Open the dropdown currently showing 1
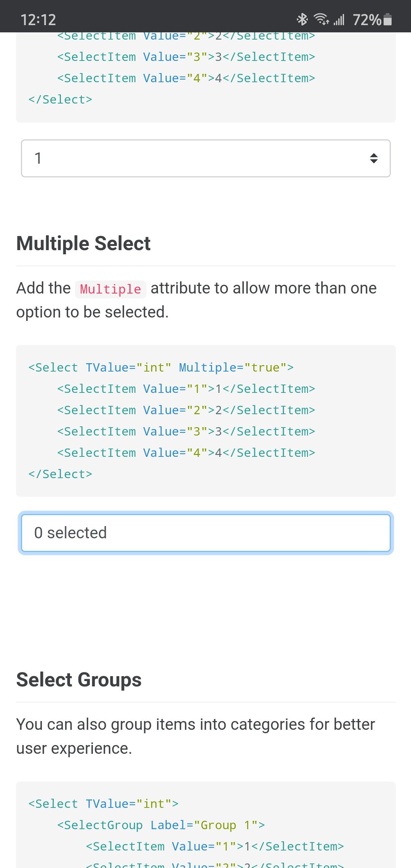The image size is (411, 868). coord(205,158)
